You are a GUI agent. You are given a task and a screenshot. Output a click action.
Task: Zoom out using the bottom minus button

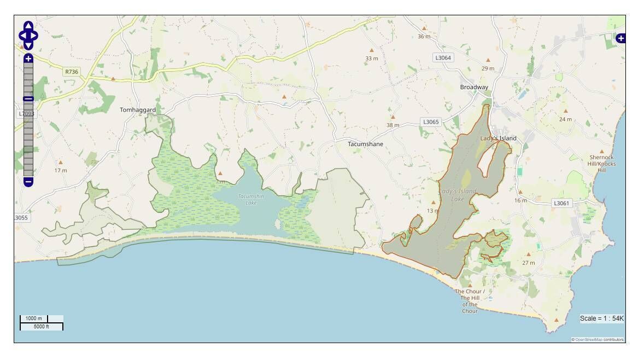(x=28, y=181)
